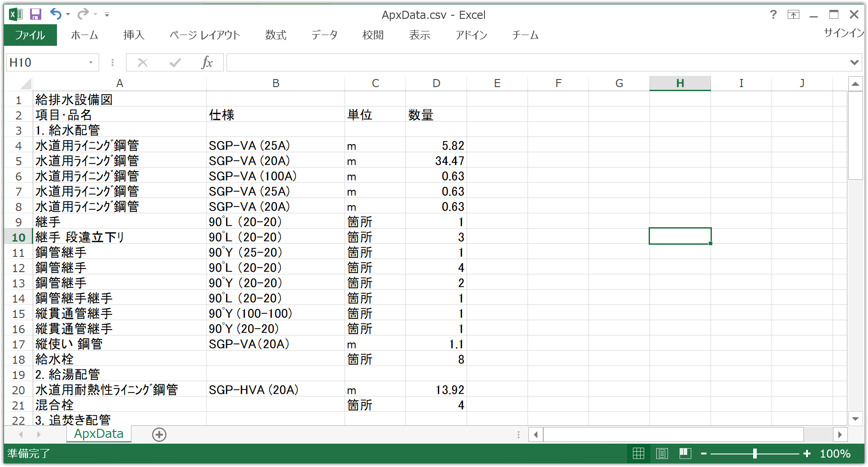Open the Name Box dropdown arrow
Image resolution: width=868 pixels, height=467 pixels.
91,62
